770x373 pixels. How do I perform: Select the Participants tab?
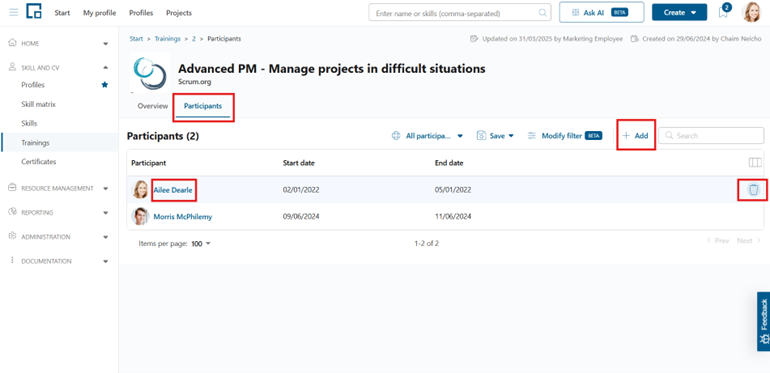point(203,106)
